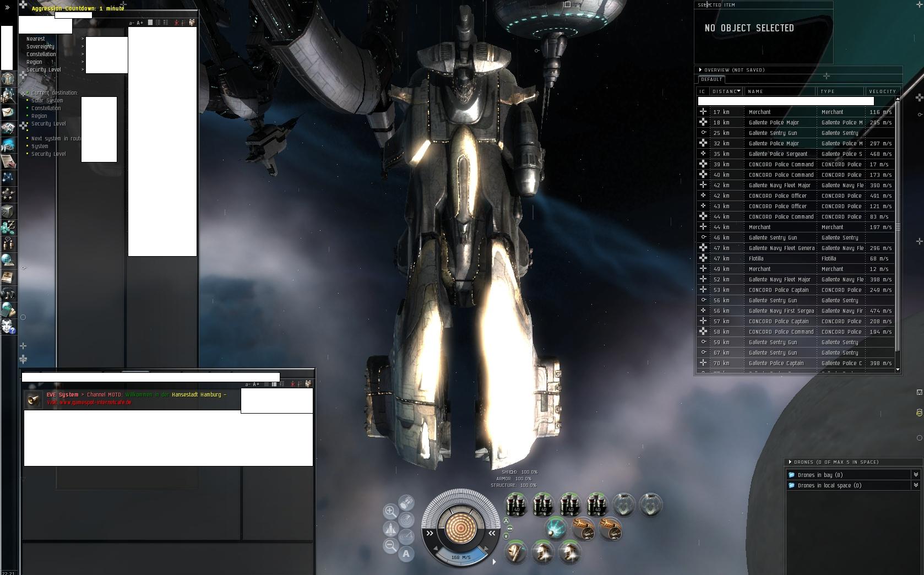Expand the Constellation submenu arrow
Viewport: 924px width, 575px height.
[x=83, y=54]
